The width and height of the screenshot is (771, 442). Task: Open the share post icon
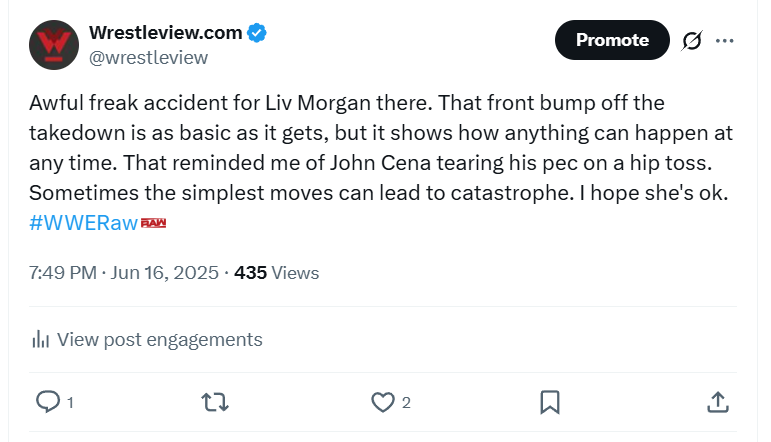coord(717,401)
